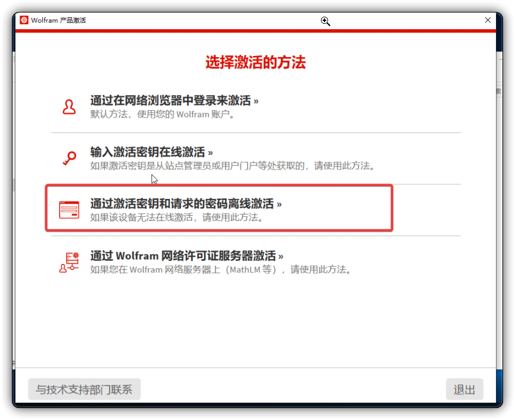Click the magnifier icon in the title bar
This screenshot has height=420, width=515.
(x=325, y=21)
